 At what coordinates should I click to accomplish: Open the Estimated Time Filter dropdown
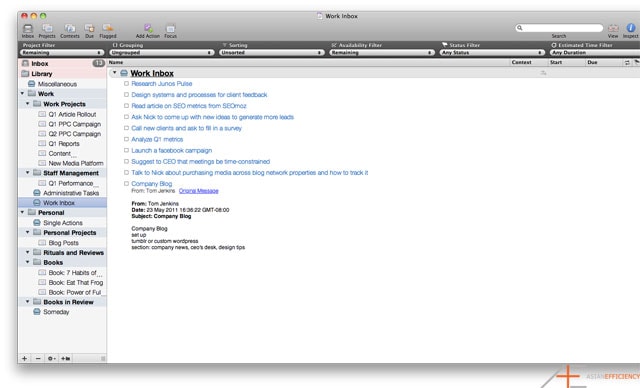point(595,53)
